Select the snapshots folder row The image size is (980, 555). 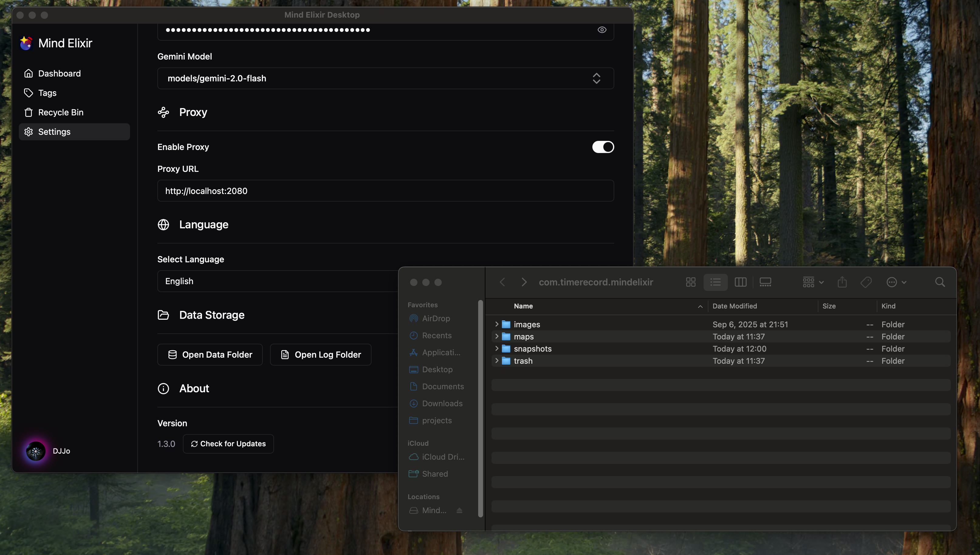(721, 349)
